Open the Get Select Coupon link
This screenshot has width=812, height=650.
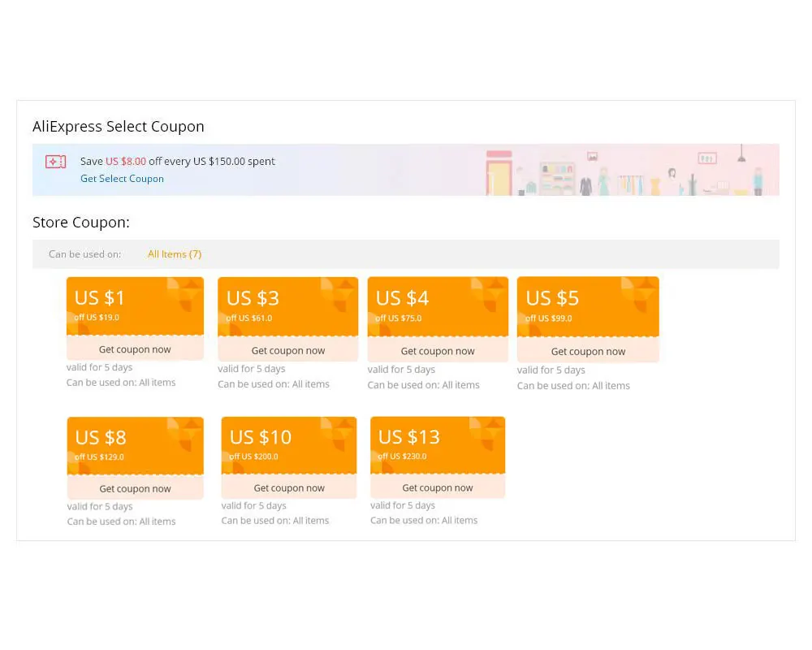(x=122, y=179)
